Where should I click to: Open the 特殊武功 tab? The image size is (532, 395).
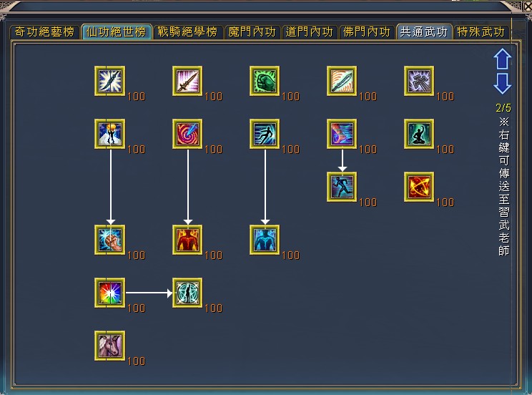pos(481,32)
